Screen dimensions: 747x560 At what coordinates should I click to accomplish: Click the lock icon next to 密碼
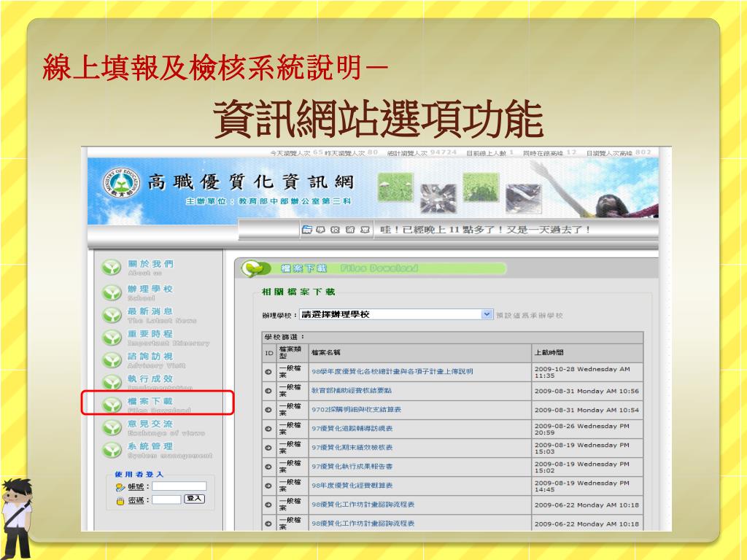pyautogui.click(x=120, y=500)
